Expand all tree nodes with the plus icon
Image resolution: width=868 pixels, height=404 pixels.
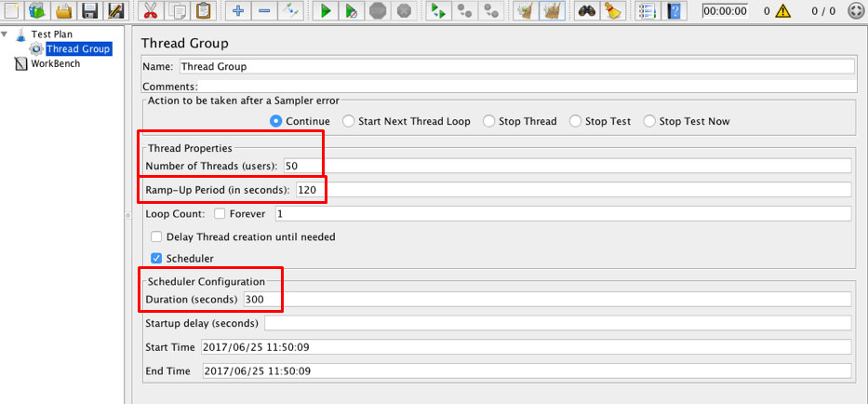tap(238, 10)
